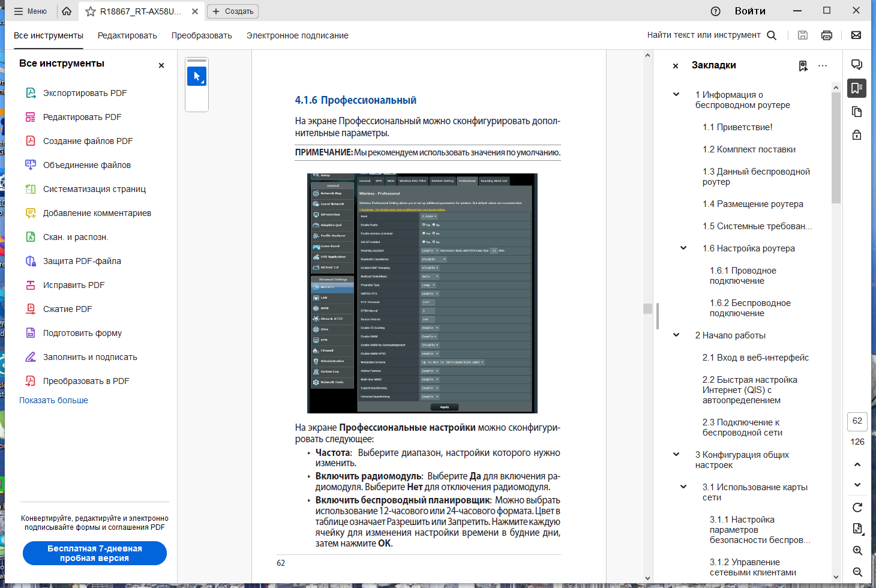Close the R18867_RT-AX58U tab

pos(195,11)
